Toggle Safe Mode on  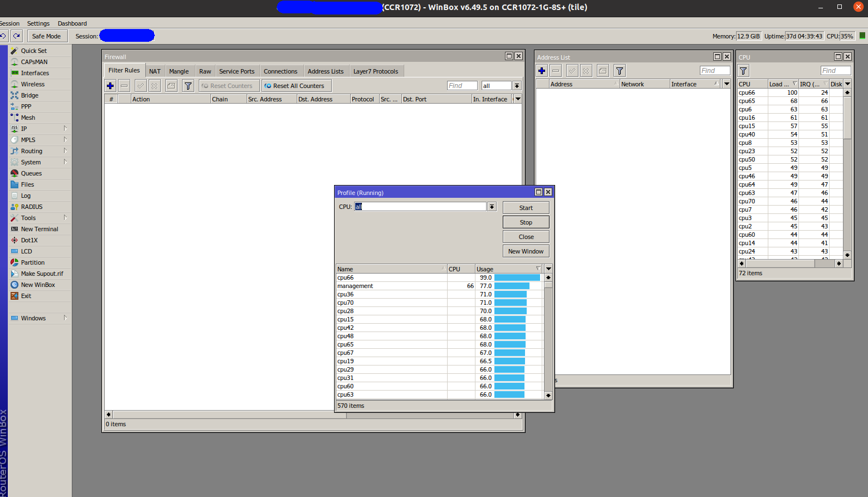coord(46,36)
